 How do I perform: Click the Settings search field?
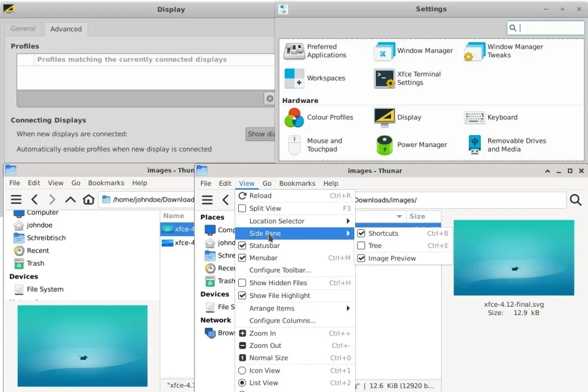coord(546,28)
